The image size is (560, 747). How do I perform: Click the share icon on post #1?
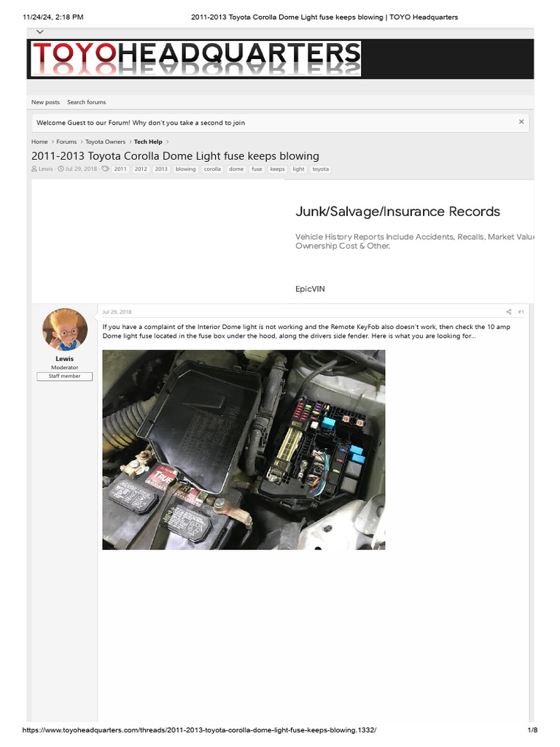click(x=508, y=312)
